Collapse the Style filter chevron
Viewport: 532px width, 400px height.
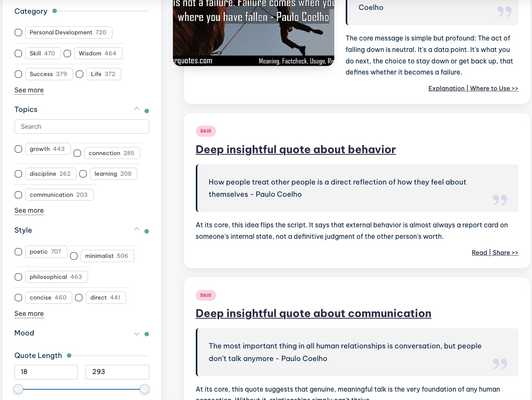[x=137, y=229]
